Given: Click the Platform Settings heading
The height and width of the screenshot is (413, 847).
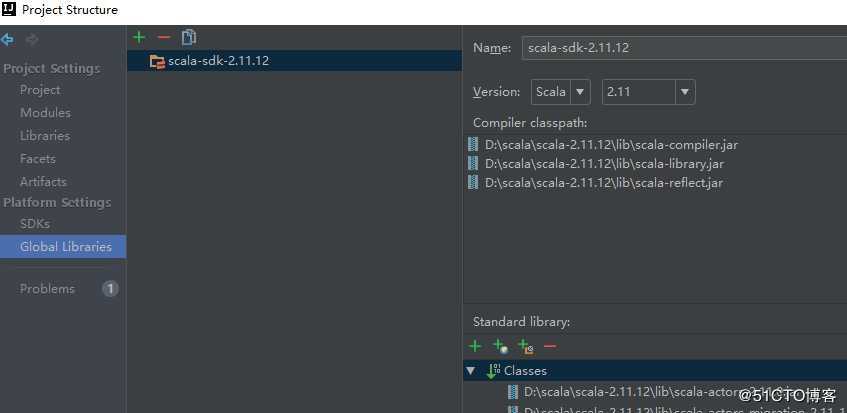Looking at the screenshot, I should [x=57, y=202].
